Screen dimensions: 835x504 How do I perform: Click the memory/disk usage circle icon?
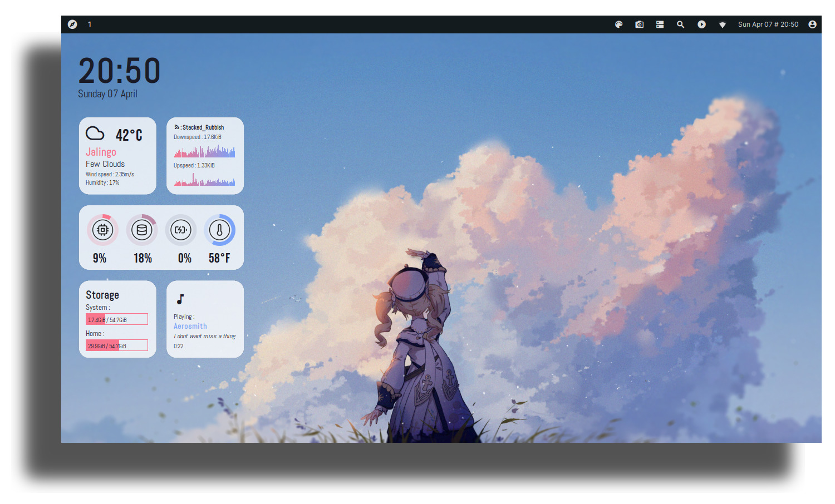point(142,230)
